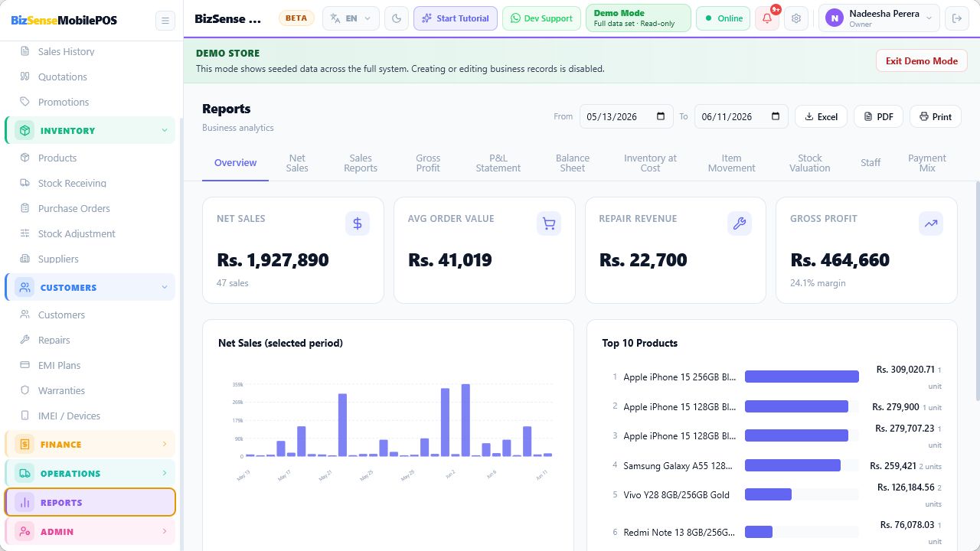Click the IMEI / Devices phone icon
The height and width of the screenshot is (551, 980).
24,416
